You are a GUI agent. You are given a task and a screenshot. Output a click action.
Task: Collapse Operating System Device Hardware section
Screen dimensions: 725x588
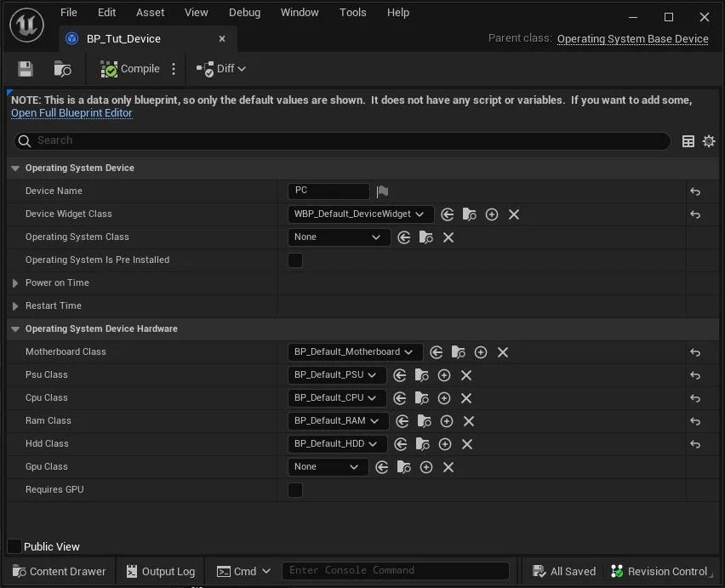click(15, 329)
